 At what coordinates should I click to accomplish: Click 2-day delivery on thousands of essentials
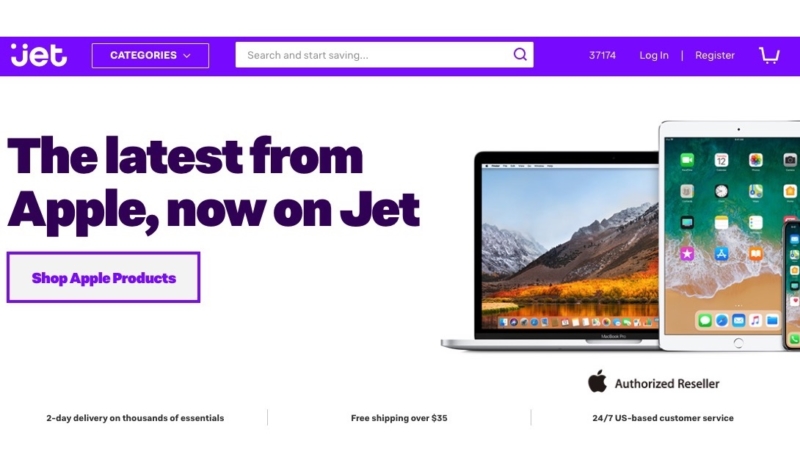[135, 418]
